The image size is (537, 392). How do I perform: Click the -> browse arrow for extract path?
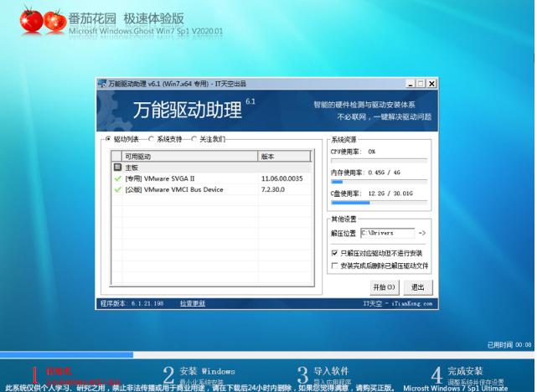pos(422,233)
